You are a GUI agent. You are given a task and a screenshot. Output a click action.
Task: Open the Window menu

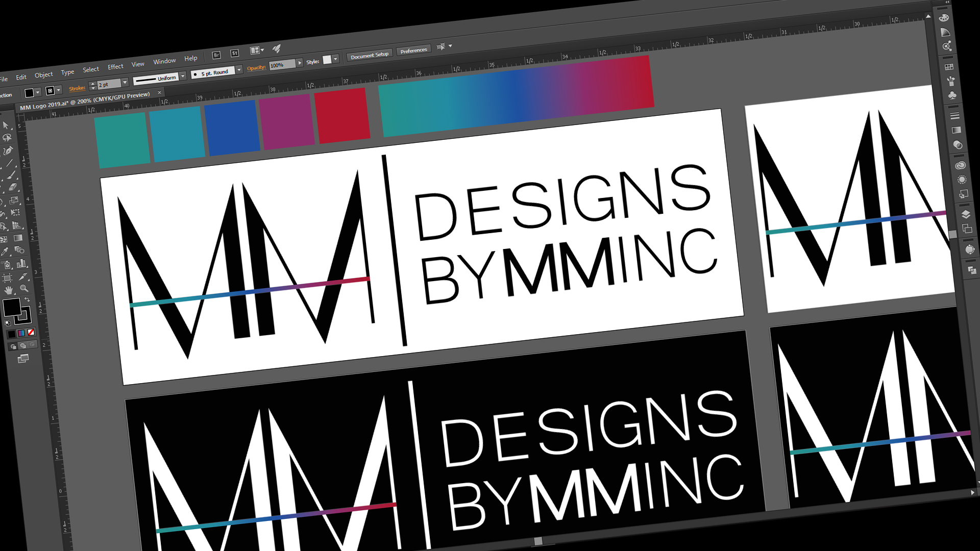click(164, 60)
